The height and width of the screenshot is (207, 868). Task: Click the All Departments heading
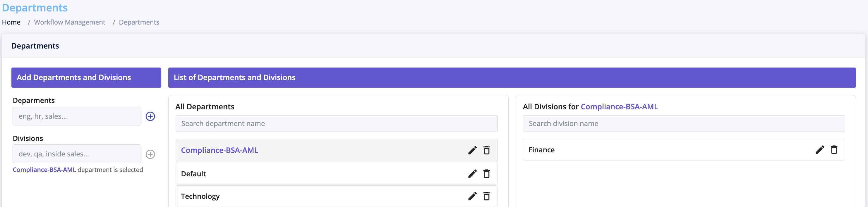point(205,107)
